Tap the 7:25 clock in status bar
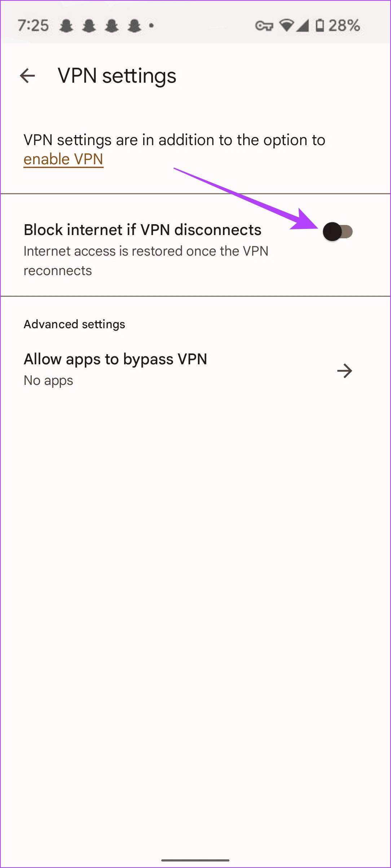 pyautogui.click(x=33, y=26)
